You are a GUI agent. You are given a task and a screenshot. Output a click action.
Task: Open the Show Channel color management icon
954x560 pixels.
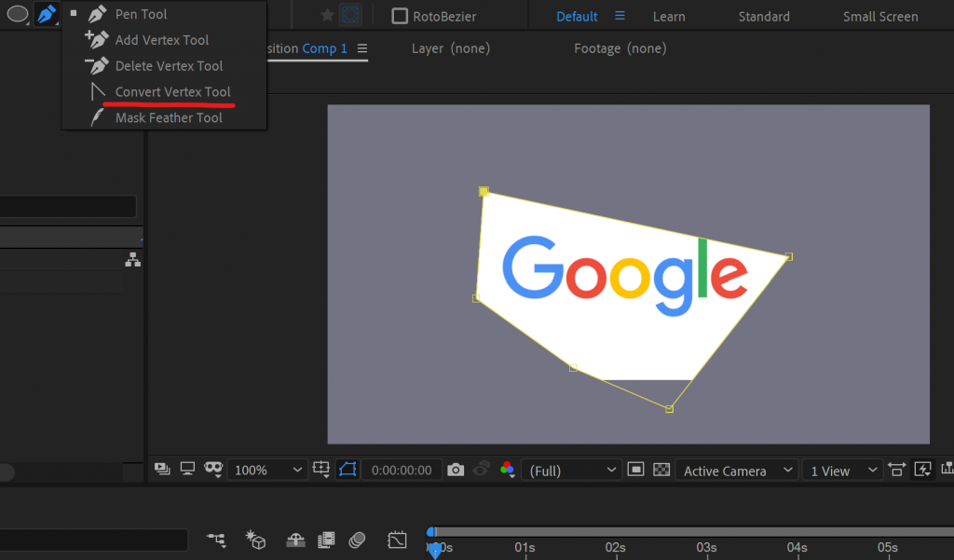pyautogui.click(x=508, y=470)
